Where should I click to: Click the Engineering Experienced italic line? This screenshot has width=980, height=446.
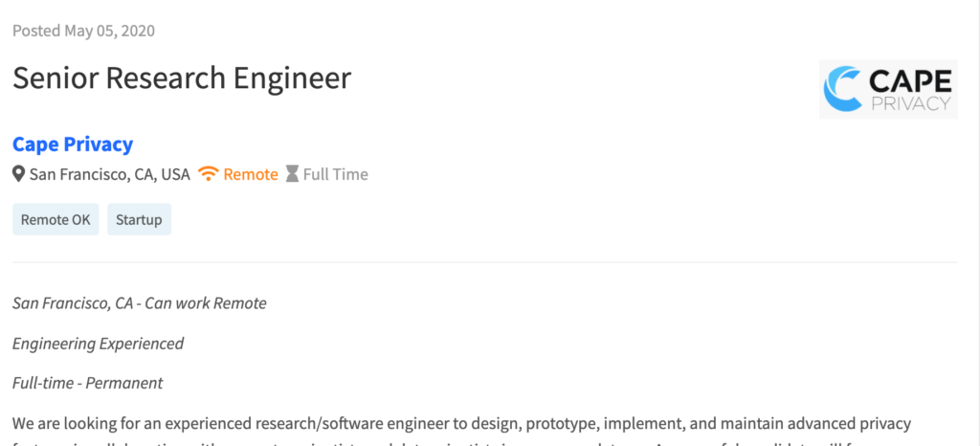(x=99, y=344)
